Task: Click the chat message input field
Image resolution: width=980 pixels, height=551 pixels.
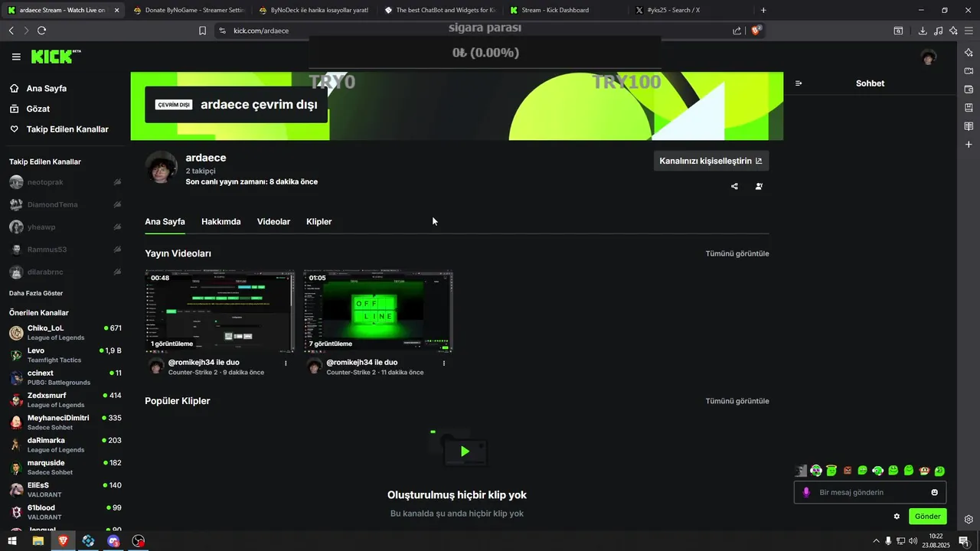Action: point(870,492)
